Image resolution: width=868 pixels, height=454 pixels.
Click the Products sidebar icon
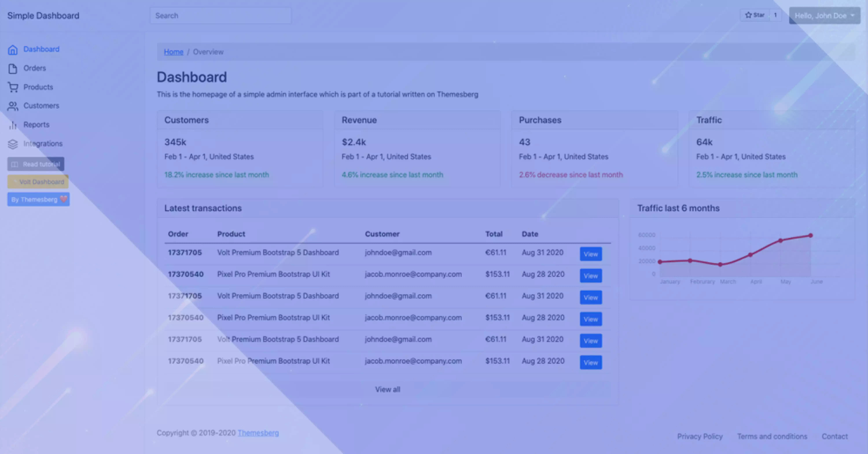(x=13, y=87)
